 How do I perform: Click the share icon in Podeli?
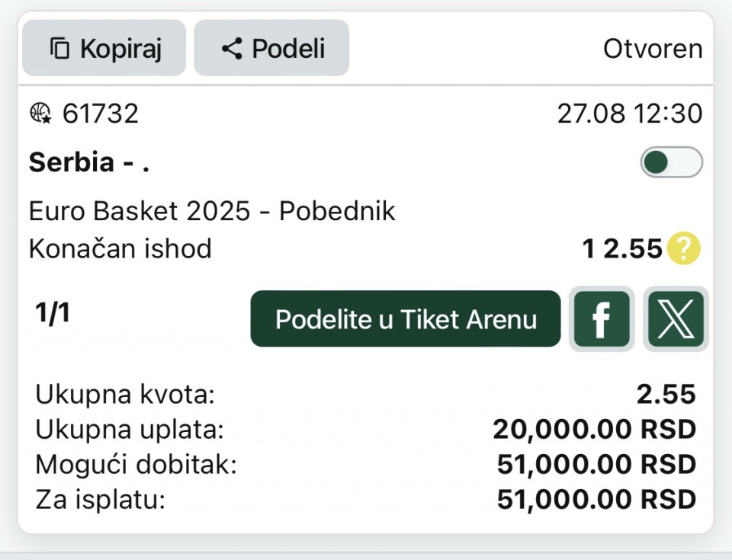click(232, 48)
